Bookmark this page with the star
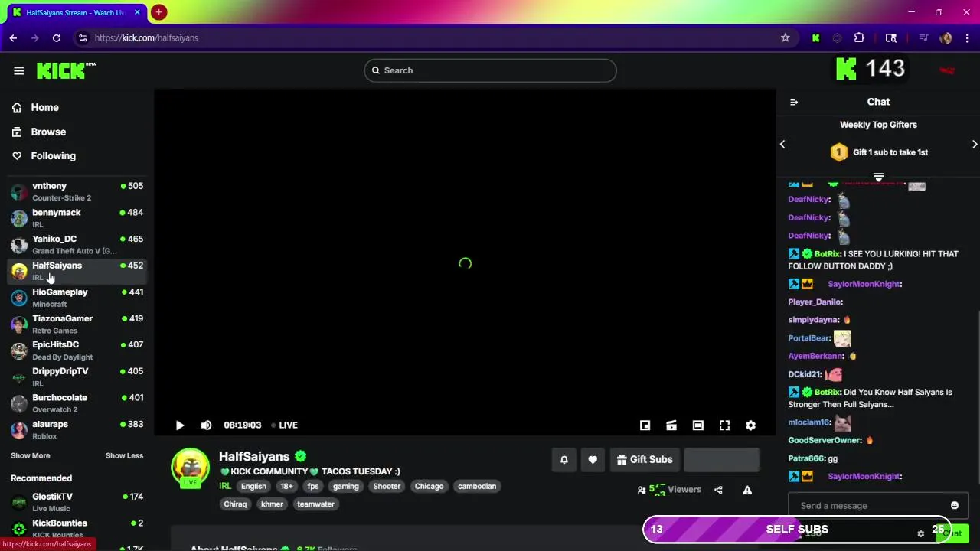This screenshot has height=551, width=980. click(x=786, y=37)
